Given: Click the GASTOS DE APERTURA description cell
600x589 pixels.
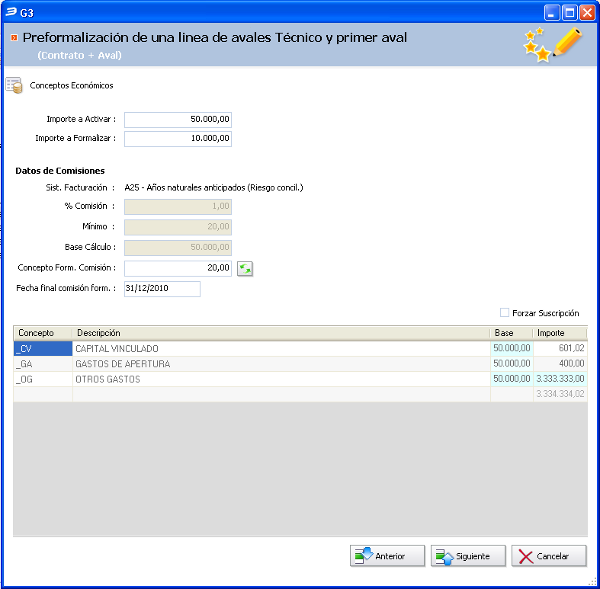Looking at the screenshot, I should point(281,364).
